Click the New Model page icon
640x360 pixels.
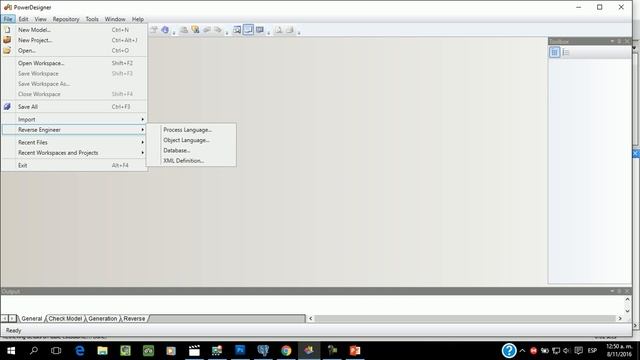7,30
